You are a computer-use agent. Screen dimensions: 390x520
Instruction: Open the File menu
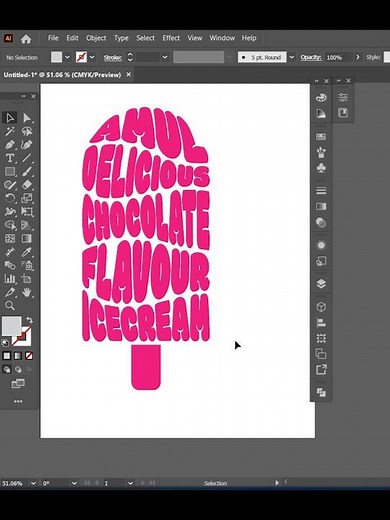[x=53, y=38]
